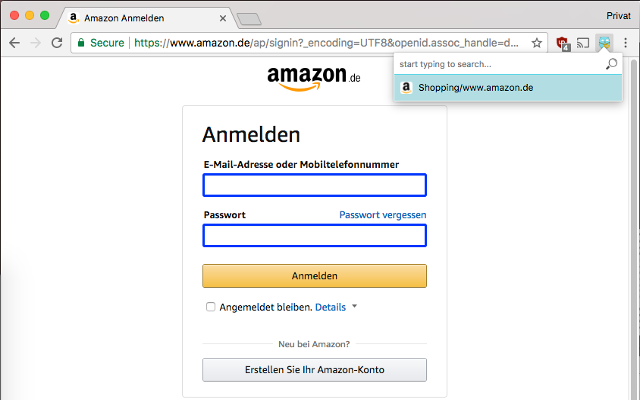
Task: Open a new tab
Action: (248, 18)
